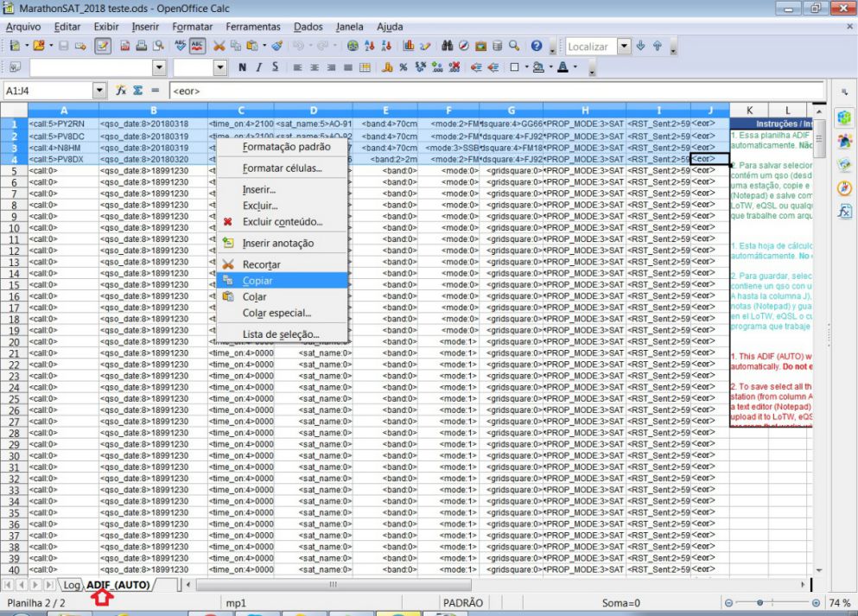Click the Print icon in toolbar
This screenshot has height=616, width=858.
pos(141,47)
